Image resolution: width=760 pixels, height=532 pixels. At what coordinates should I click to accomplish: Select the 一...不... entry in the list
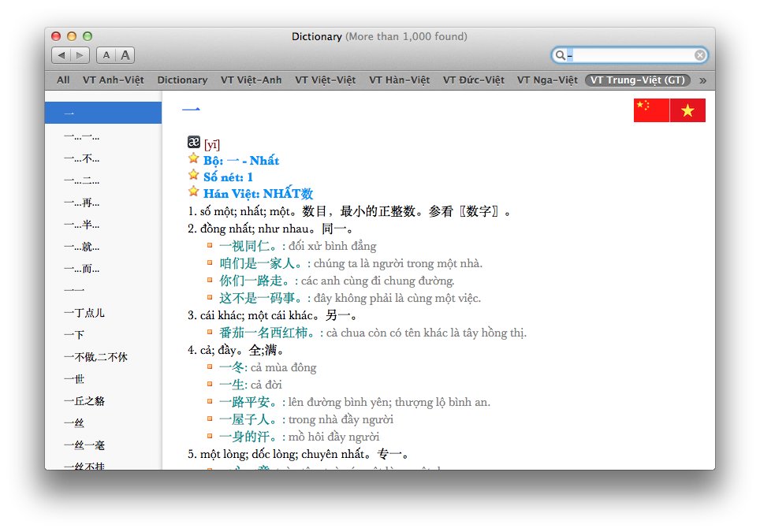pos(103,158)
